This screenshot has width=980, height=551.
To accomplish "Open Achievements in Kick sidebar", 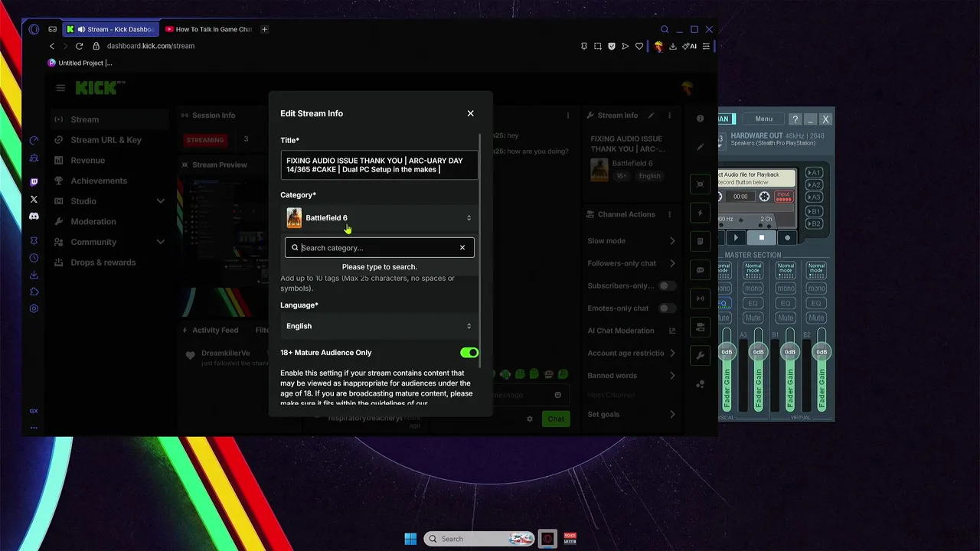I will (110, 181).
